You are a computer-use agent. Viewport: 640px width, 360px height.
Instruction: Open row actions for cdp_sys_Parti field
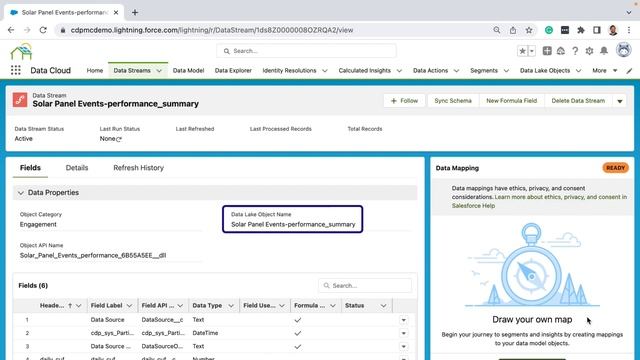click(403, 333)
